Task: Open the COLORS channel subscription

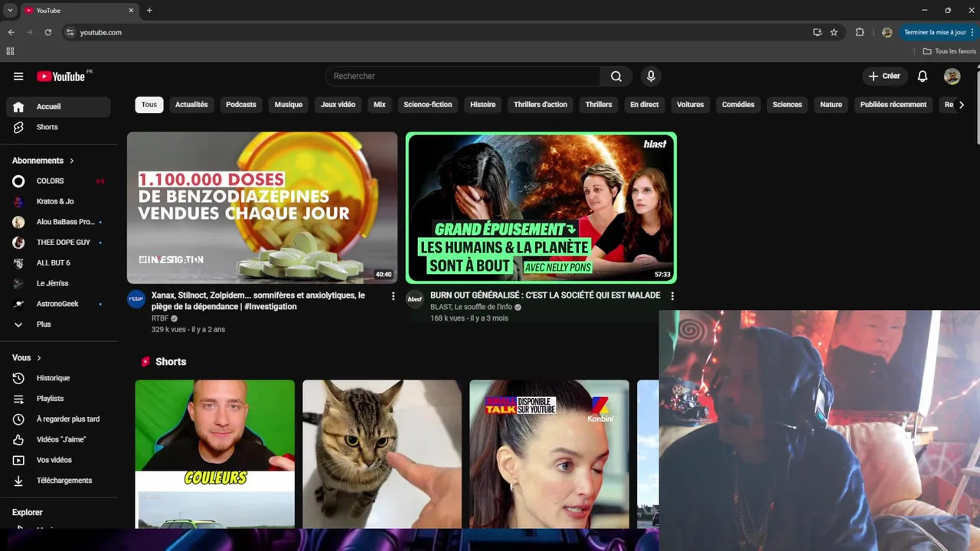Action: click(58, 181)
